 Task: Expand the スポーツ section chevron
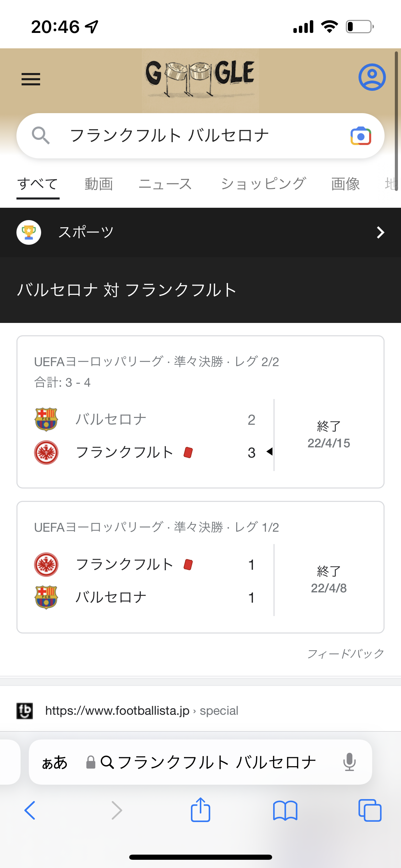coord(380,232)
